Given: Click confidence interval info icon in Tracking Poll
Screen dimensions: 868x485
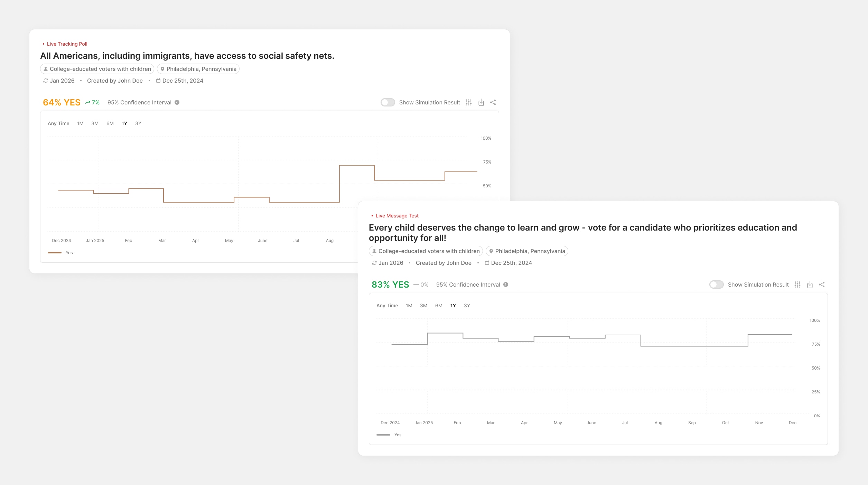Looking at the screenshot, I should pyautogui.click(x=177, y=102).
